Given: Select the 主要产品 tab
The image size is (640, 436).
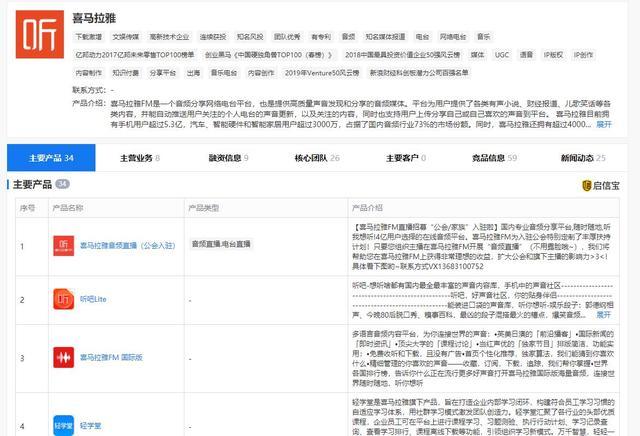Looking at the screenshot, I should pos(51,158).
